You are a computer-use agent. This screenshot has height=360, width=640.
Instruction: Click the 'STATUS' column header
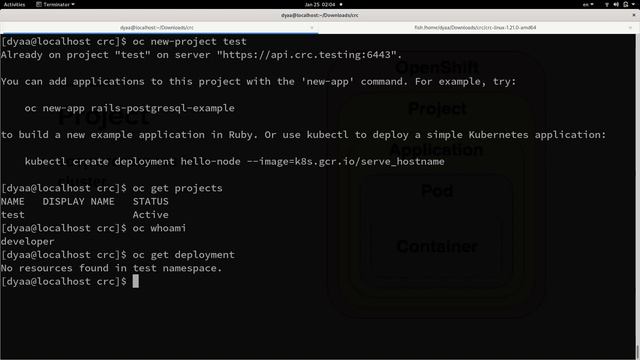pyautogui.click(x=150, y=201)
